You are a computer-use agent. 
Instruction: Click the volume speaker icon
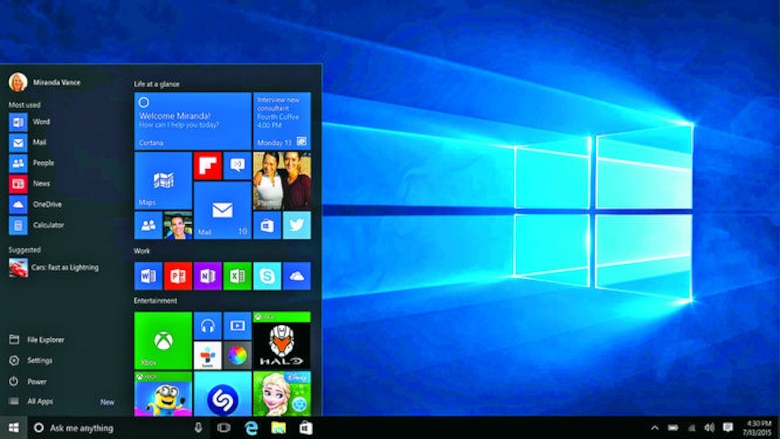click(709, 428)
